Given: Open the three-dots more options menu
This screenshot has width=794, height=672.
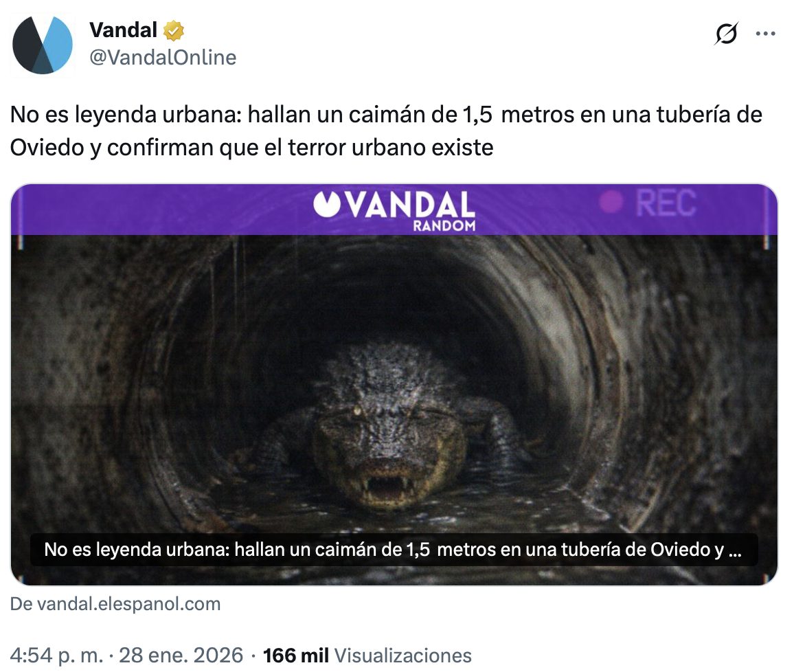Looking at the screenshot, I should [x=765, y=34].
